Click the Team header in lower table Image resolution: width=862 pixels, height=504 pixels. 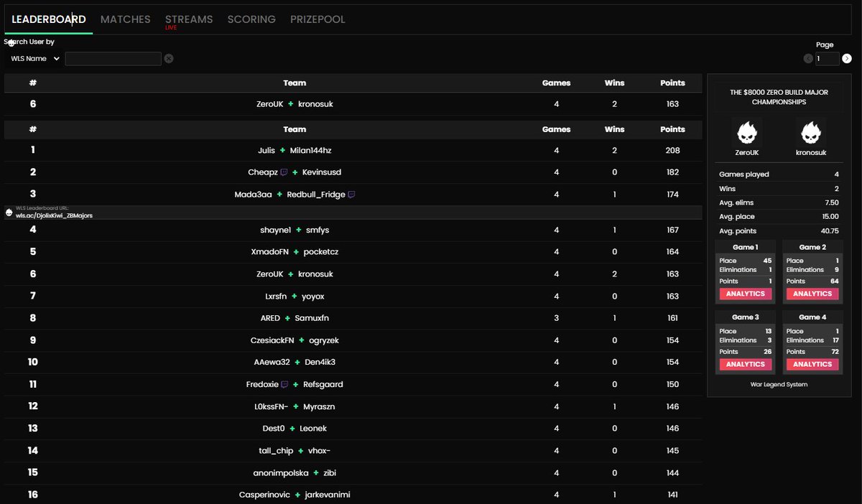295,130
